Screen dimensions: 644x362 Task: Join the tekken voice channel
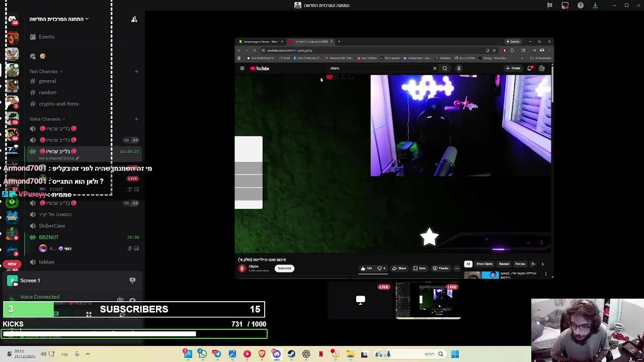(x=46, y=262)
